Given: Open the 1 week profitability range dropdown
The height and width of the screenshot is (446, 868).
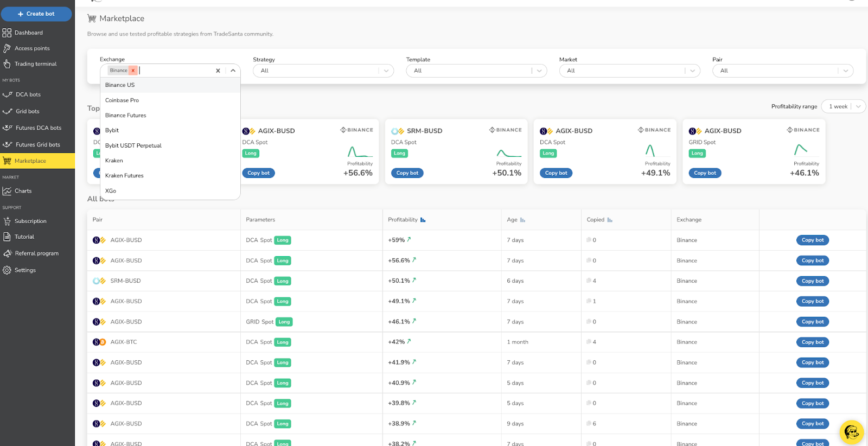Looking at the screenshot, I should click(x=844, y=106).
